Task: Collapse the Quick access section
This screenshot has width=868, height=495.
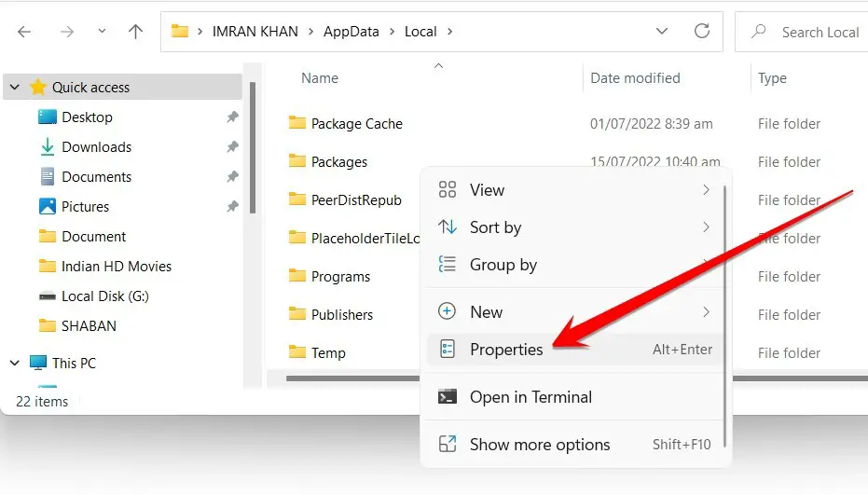Action: (15, 87)
